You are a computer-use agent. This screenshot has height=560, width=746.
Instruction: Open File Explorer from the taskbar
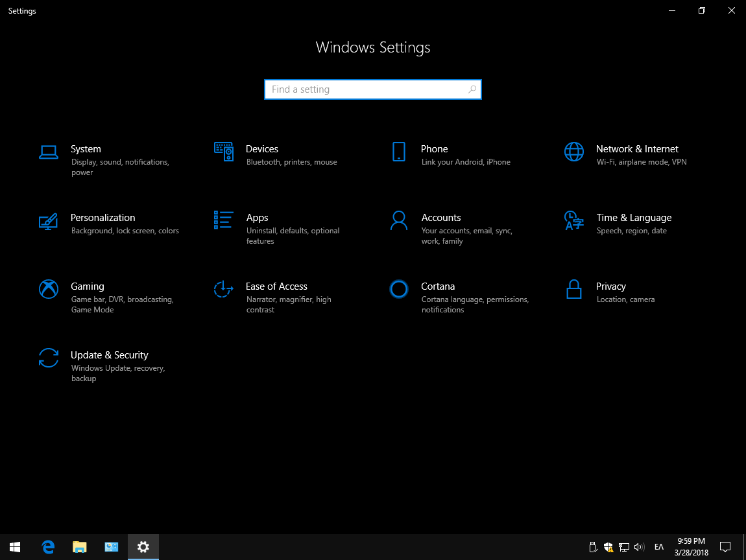point(79,547)
